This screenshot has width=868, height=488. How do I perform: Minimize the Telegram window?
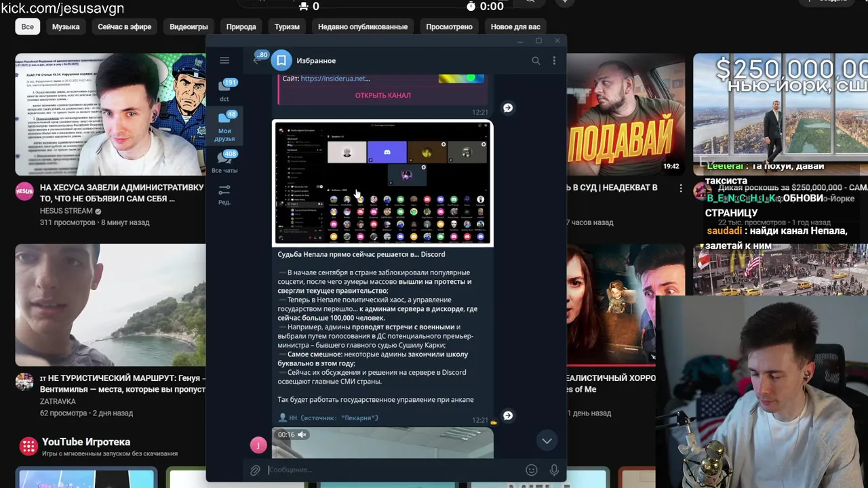[520, 41]
